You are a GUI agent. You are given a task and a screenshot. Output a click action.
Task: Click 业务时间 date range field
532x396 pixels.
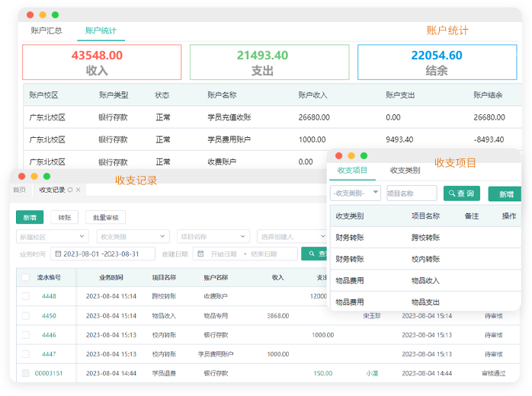tap(103, 254)
